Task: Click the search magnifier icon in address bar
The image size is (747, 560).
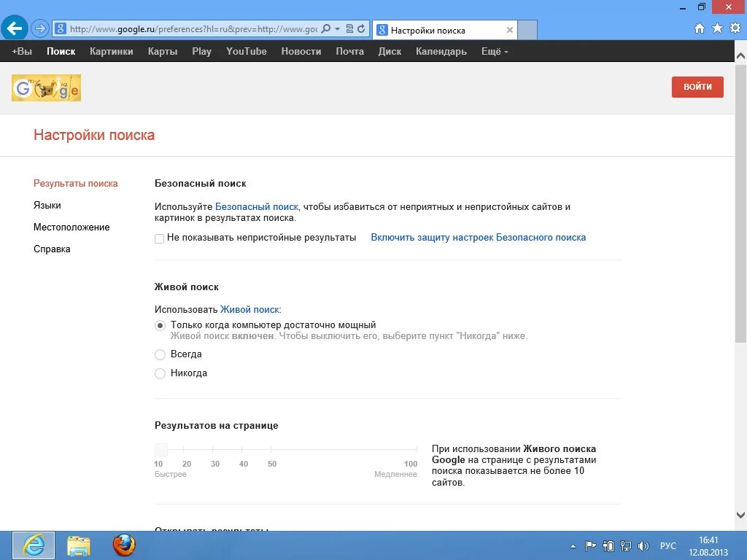Action: tap(326, 28)
